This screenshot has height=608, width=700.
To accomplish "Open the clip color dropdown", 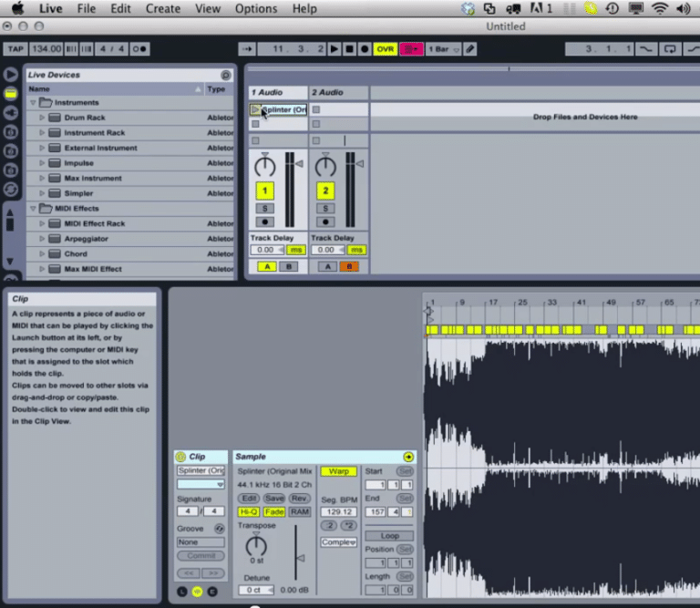I will (x=201, y=484).
